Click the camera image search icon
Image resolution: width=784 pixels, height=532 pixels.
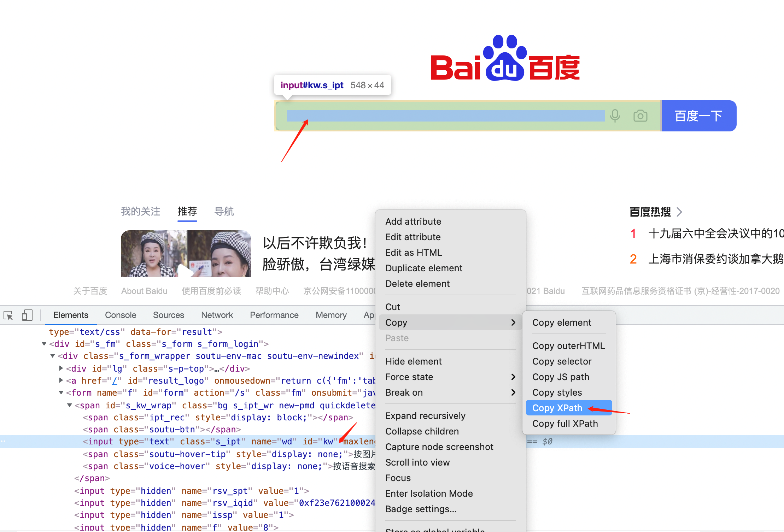(640, 116)
